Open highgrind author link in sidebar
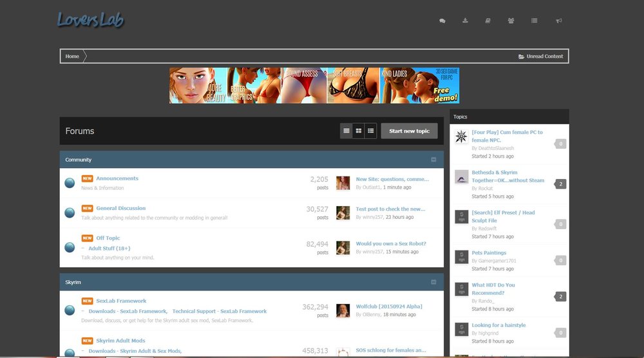The height and width of the screenshot is (358, 644). click(488, 333)
